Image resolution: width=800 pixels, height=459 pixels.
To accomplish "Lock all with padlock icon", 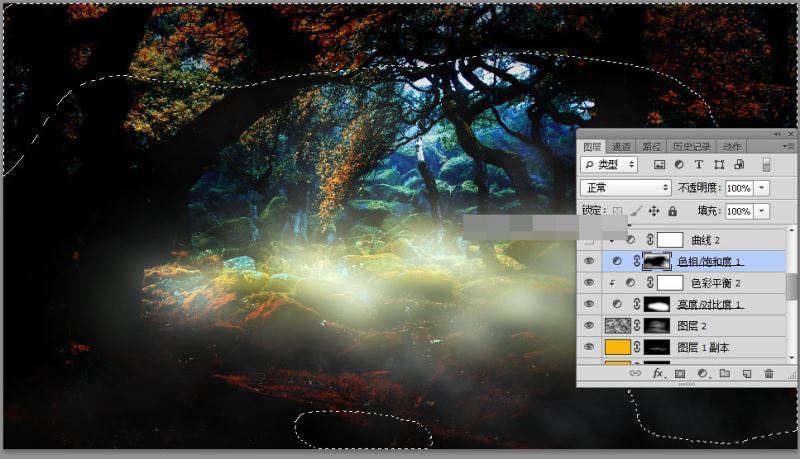I will pos(672,211).
